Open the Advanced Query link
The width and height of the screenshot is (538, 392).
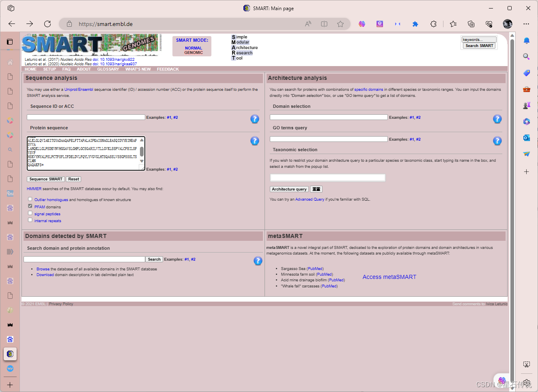click(x=310, y=199)
